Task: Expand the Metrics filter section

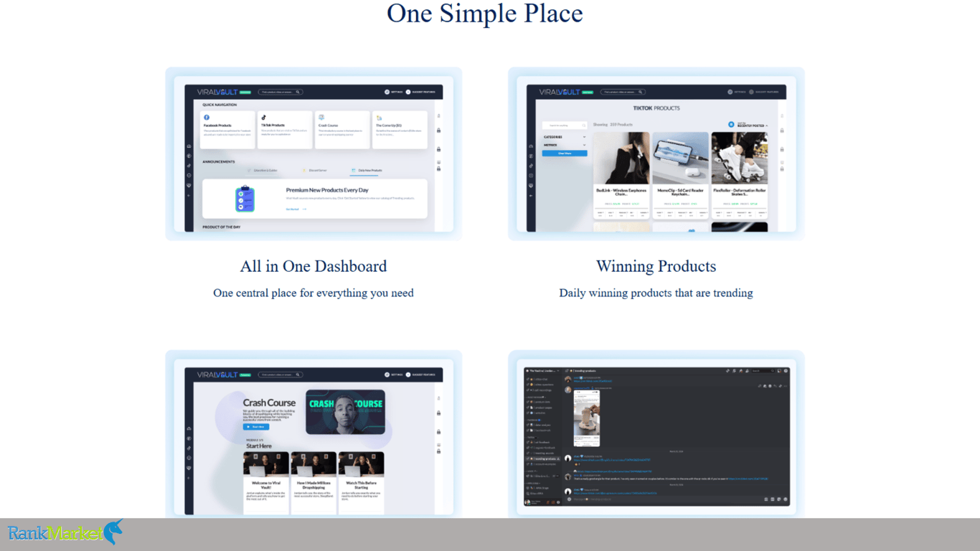Action: point(565,145)
